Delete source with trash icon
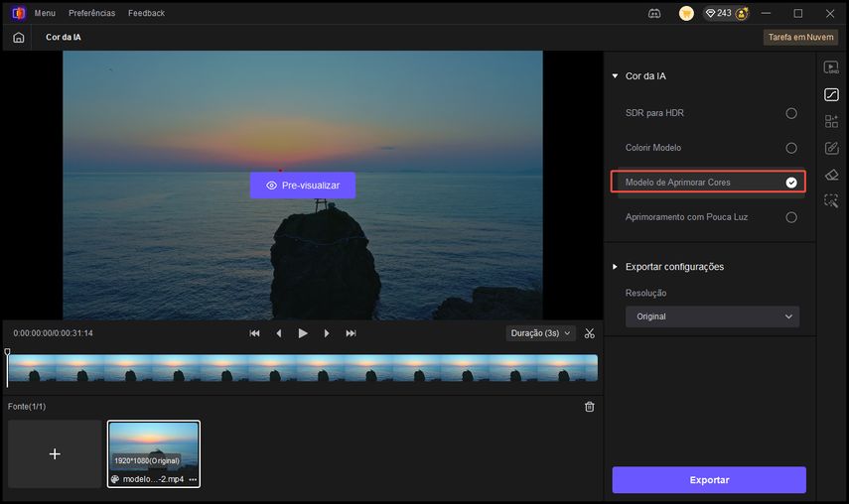The height and width of the screenshot is (504, 849). tap(590, 407)
